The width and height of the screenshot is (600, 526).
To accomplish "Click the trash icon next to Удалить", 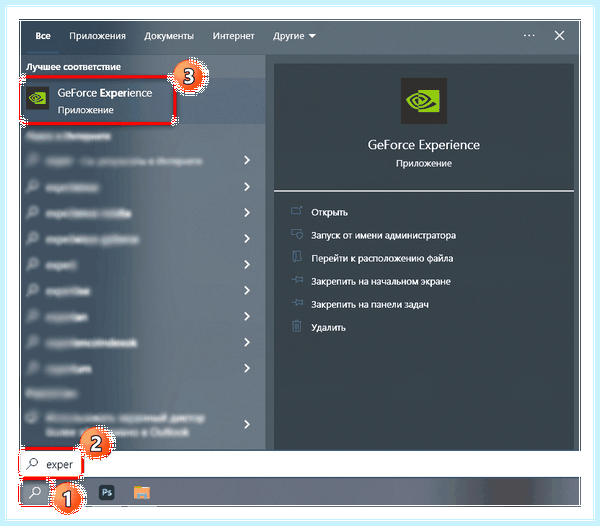I will (x=297, y=326).
